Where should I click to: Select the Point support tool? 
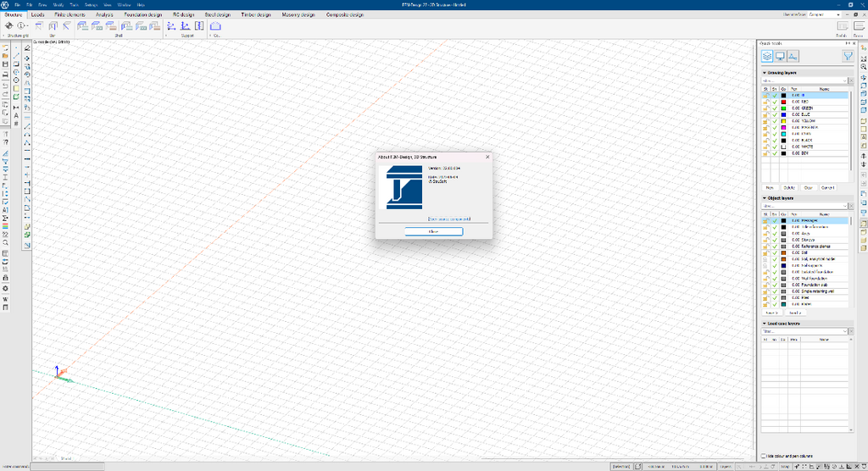tap(171, 26)
